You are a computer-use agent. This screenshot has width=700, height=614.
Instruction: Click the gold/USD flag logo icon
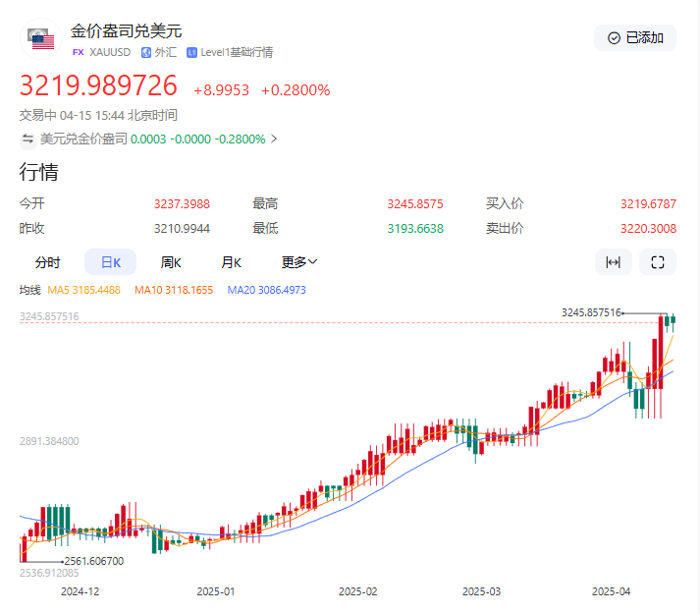pos(43,40)
